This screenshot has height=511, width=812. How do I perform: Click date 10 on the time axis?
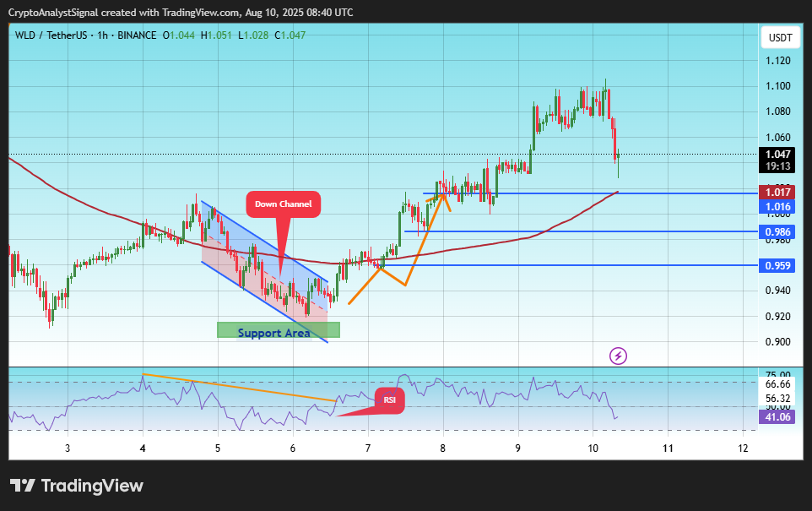[x=593, y=448]
